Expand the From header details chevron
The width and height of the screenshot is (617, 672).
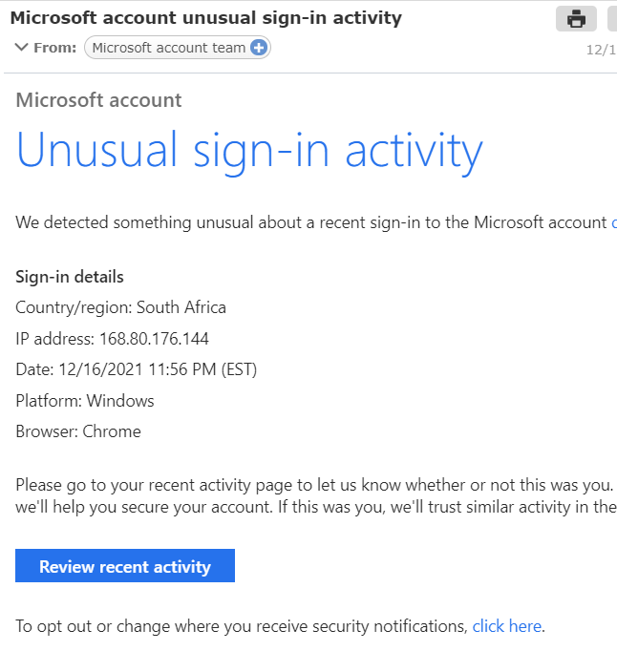coord(21,48)
